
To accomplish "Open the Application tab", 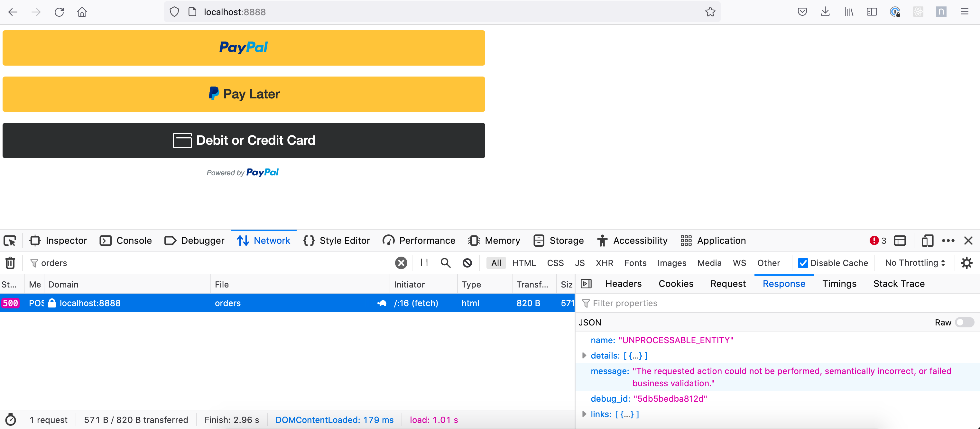I will pos(713,241).
